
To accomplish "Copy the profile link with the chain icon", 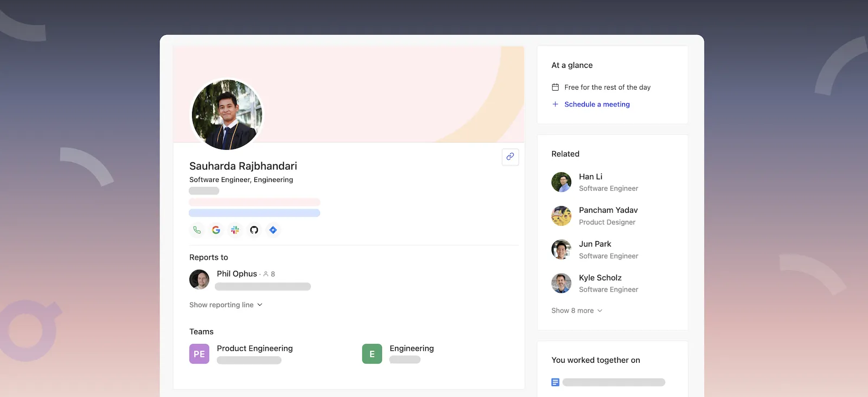I will (x=510, y=157).
